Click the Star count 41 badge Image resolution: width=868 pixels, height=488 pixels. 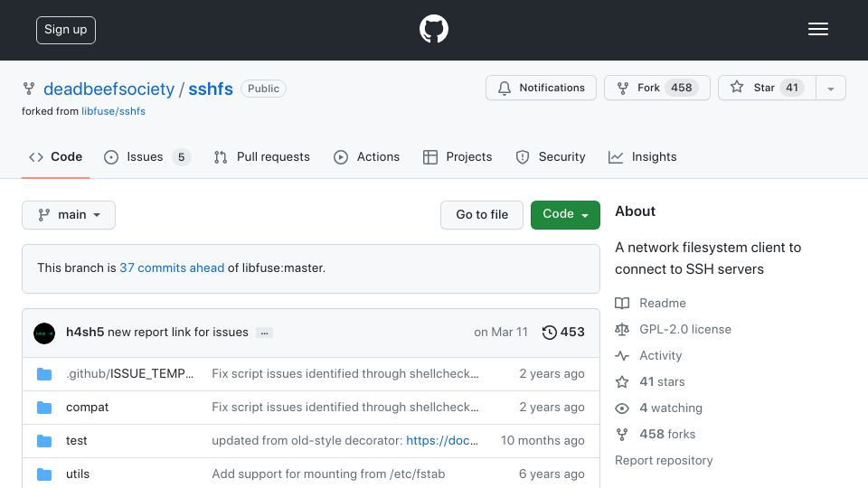coord(792,88)
